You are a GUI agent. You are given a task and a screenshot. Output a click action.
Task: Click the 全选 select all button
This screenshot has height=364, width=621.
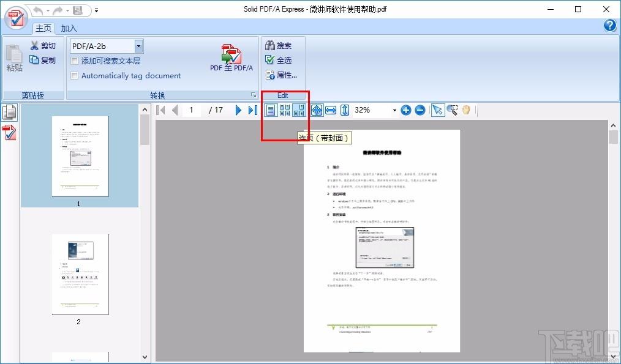click(x=279, y=60)
